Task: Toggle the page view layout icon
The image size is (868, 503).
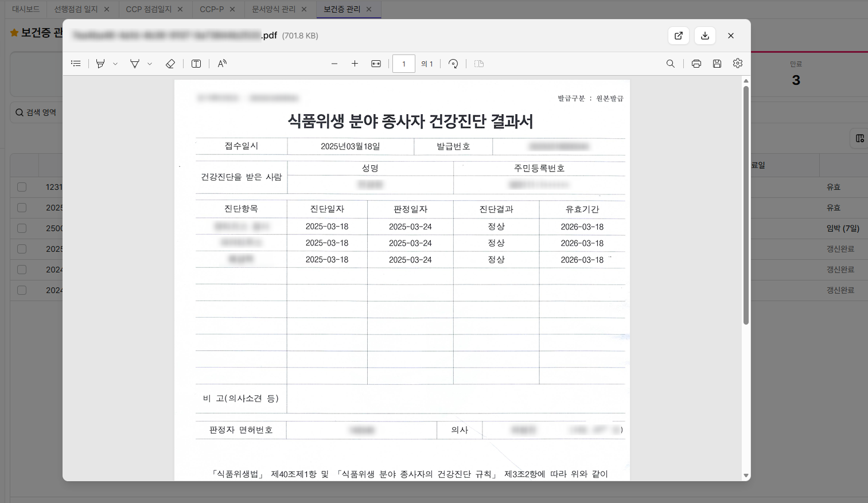Action: coord(479,64)
